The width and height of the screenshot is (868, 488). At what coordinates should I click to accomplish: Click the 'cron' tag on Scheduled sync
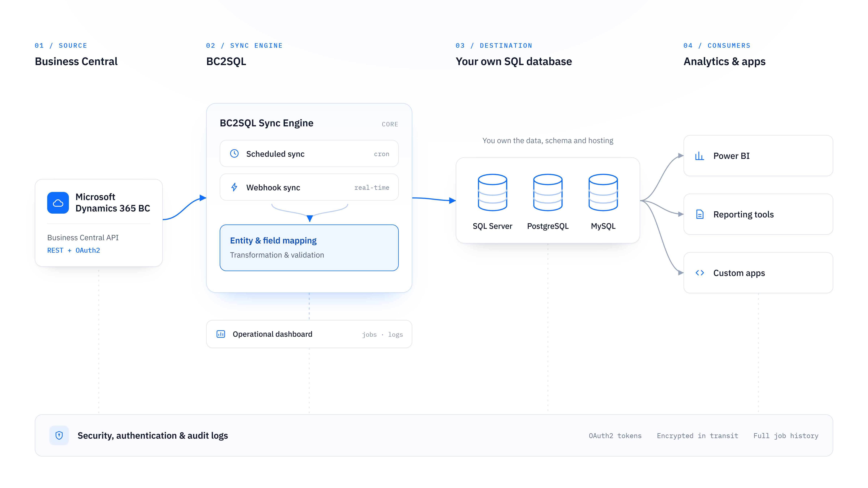[x=381, y=154]
